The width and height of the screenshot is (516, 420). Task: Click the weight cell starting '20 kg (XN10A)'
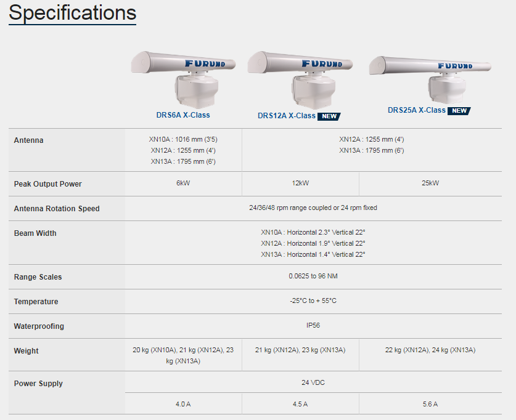183,355
